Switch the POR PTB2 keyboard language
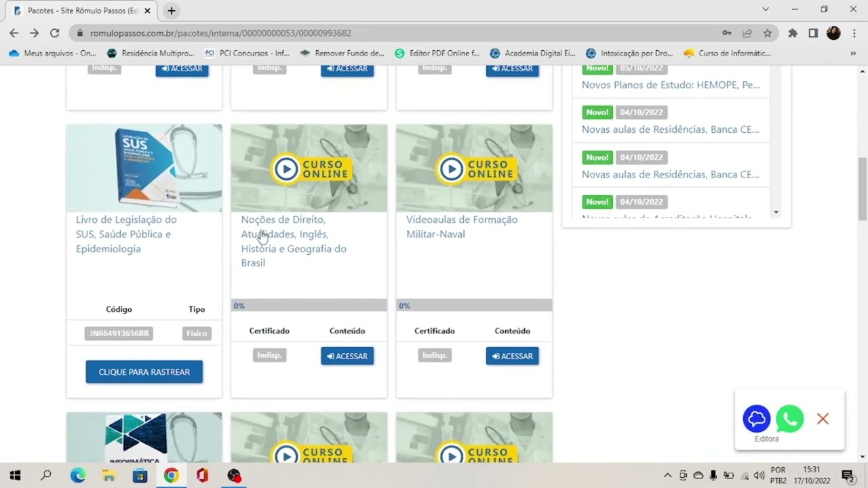Viewport: 868px width, 488px height. click(778, 475)
